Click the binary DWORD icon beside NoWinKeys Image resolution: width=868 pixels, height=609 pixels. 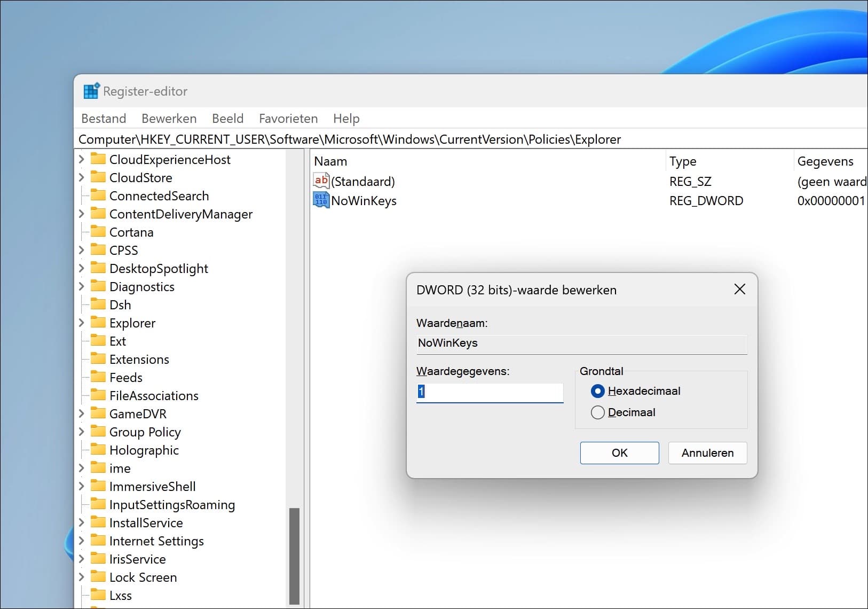coord(321,200)
